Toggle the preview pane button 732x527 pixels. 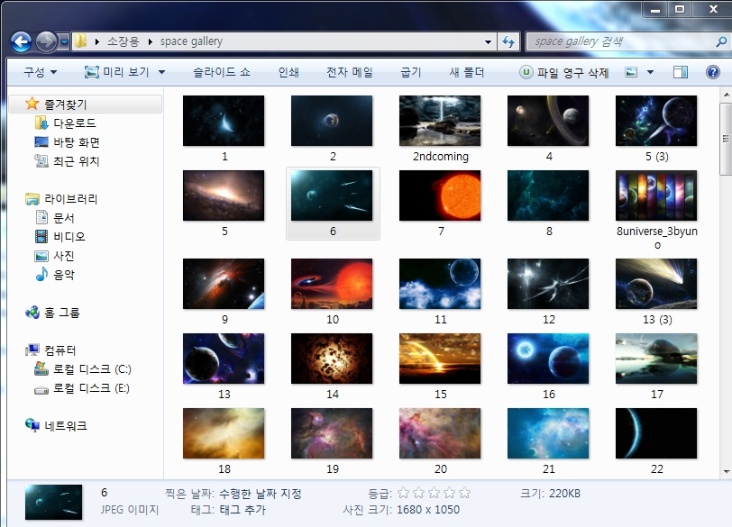click(681, 73)
